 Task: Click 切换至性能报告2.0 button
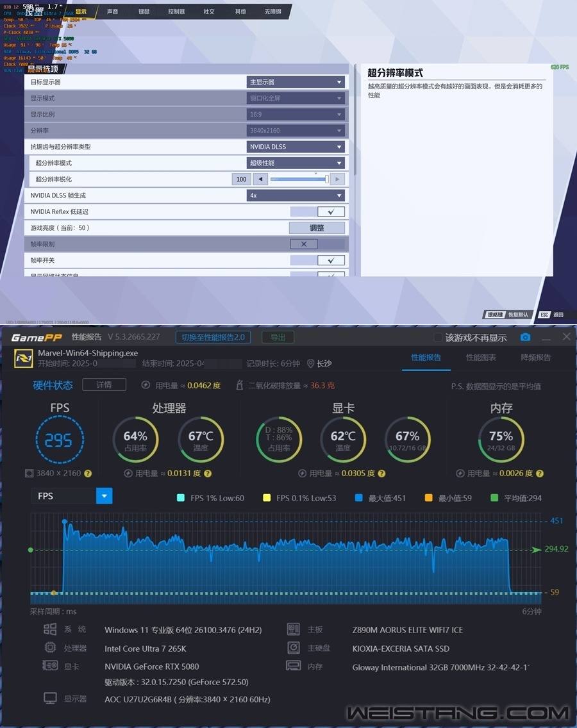[x=213, y=337]
